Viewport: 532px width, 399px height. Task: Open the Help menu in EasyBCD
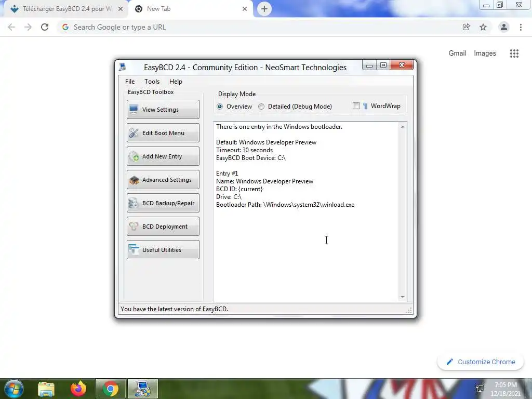point(176,82)
